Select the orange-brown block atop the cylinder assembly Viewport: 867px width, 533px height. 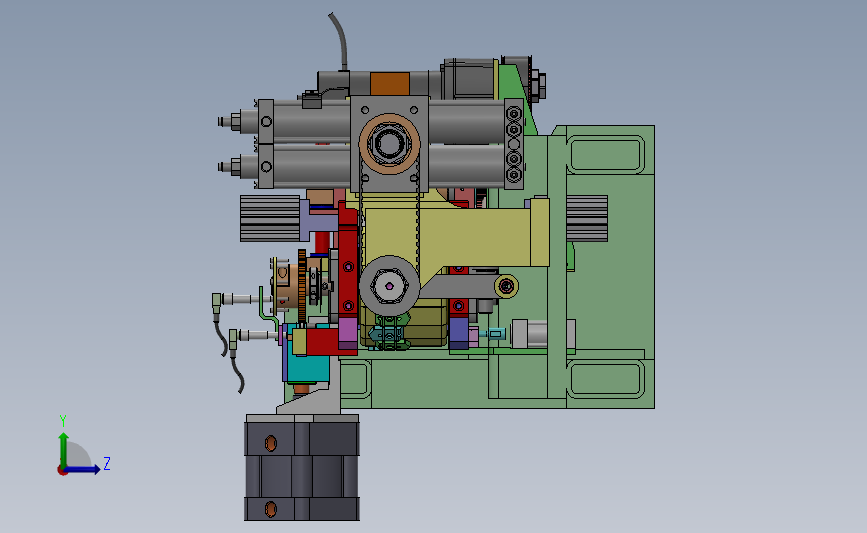click(390, 83)
